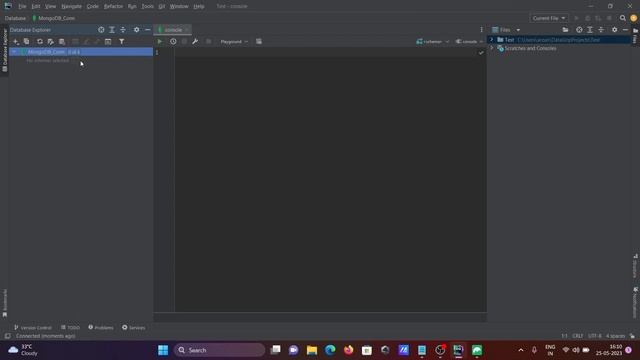Open Database Explorer vertical side tab
Screen dimensions: 640x360
point(4,50)
